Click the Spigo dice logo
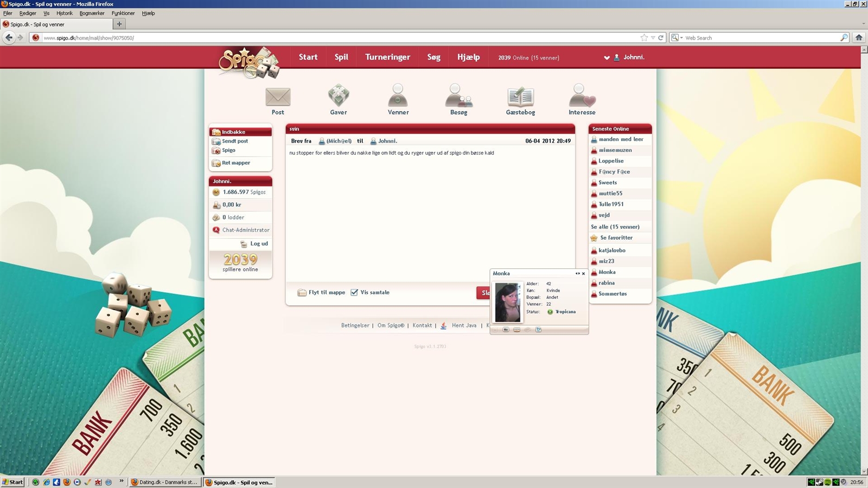 (x=249, y=62)
